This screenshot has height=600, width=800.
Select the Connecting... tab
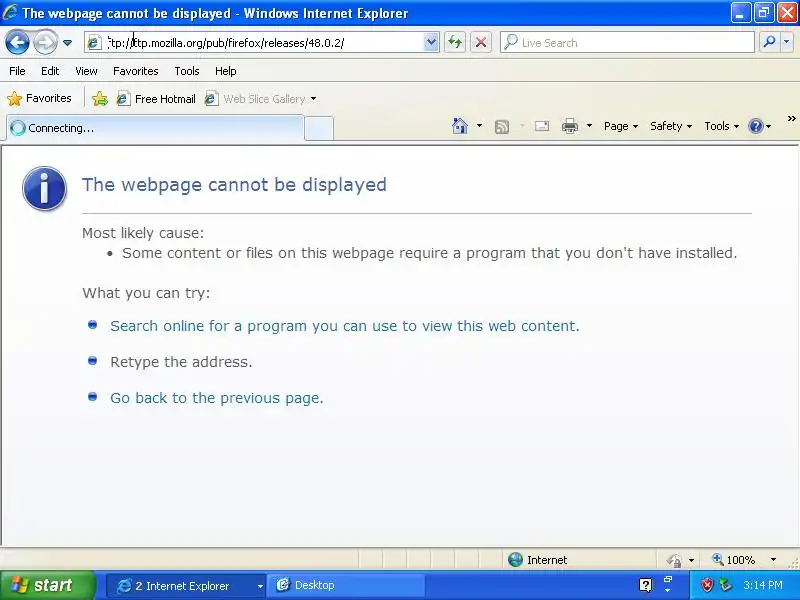tap(155, 128)
